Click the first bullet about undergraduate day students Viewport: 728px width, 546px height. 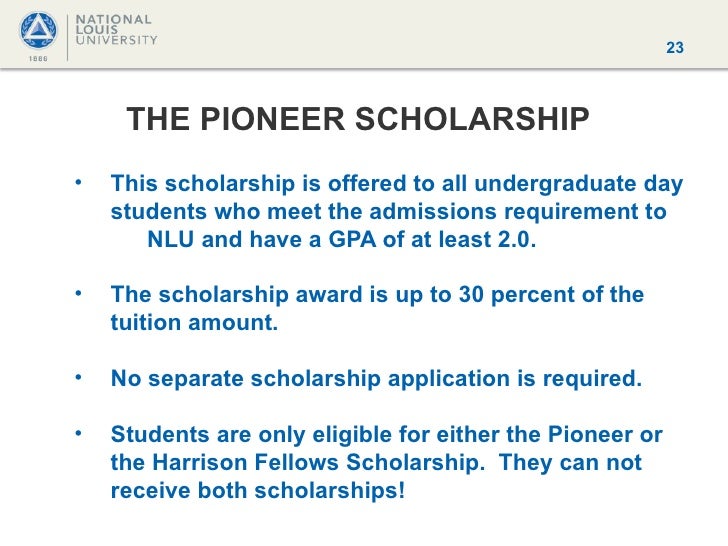click(x=396, y=212)
